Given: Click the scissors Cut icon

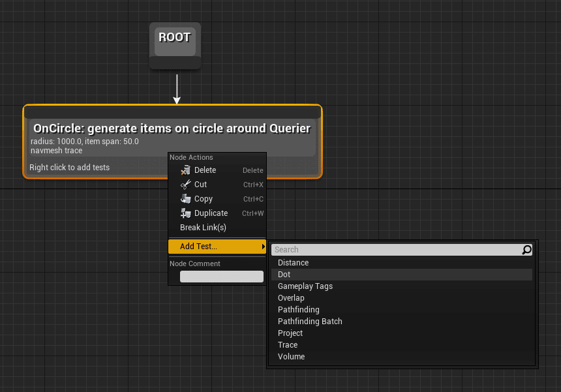Looking at the screenshot, I should click(x=185, y=185).
